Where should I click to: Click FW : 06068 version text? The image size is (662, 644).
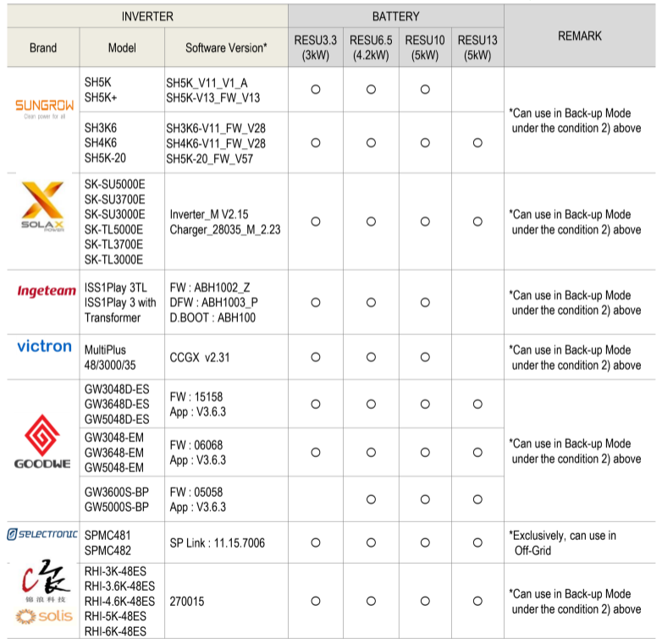click(x=196, y=445)
